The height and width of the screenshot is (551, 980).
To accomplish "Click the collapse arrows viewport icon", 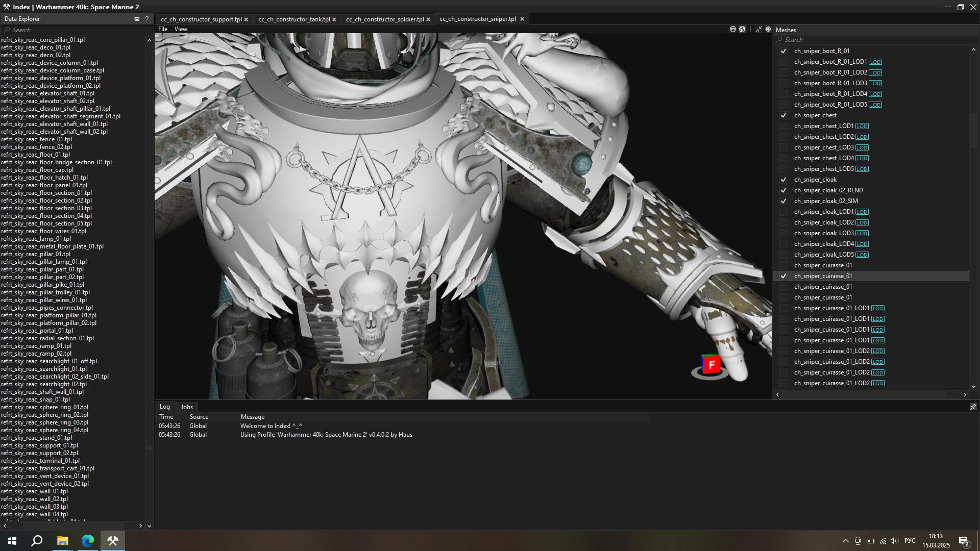I will (x=758, y=29).
